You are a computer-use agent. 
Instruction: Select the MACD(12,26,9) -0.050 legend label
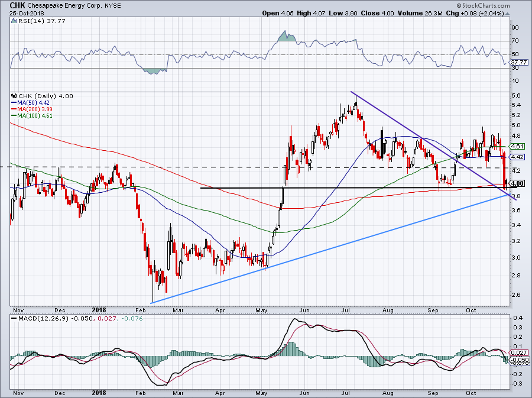pos(55,319)
